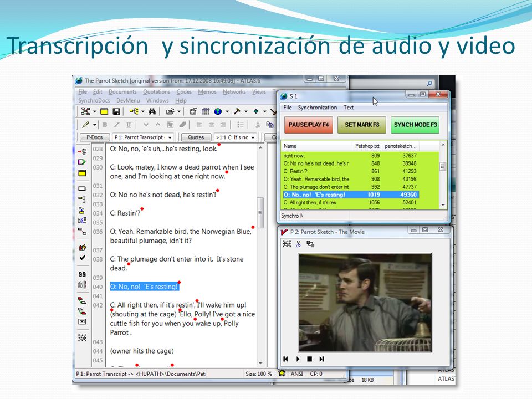This screenshot has height=399, width=532.
Task: Open the Quotations menu
Action: pos(156,92)
